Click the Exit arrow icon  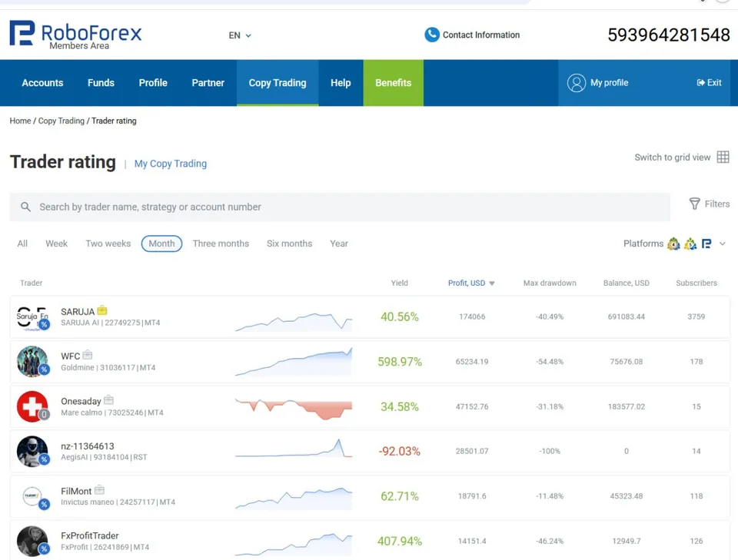pyautogui.click(x=701, y=83)
